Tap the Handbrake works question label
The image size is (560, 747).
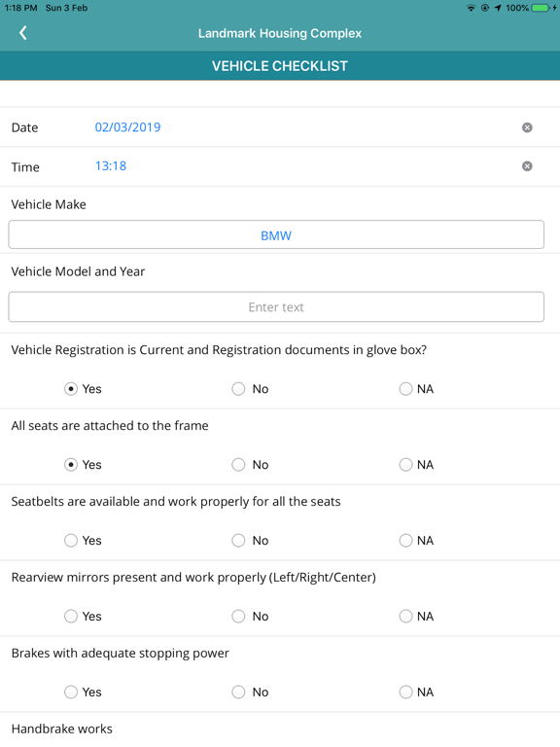(62, 729)
